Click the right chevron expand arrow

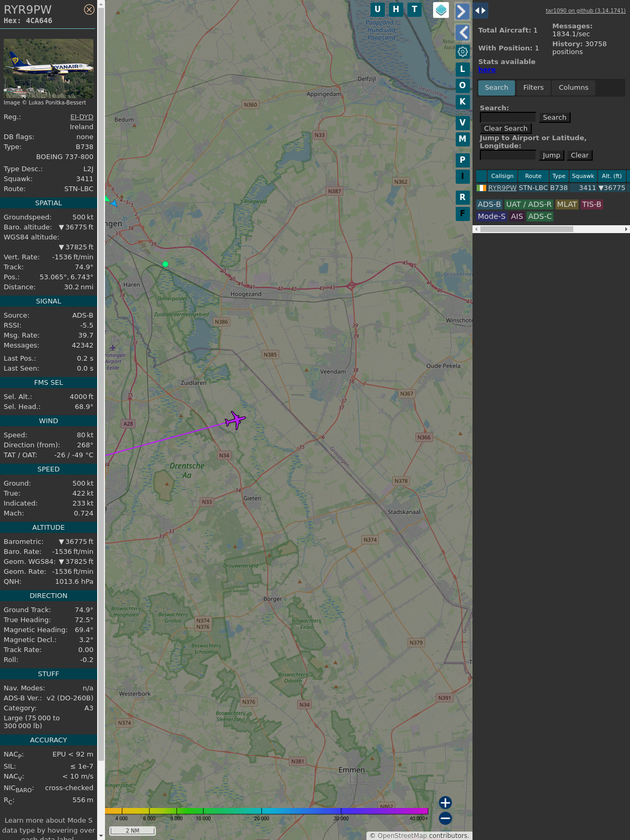[462, 11]
